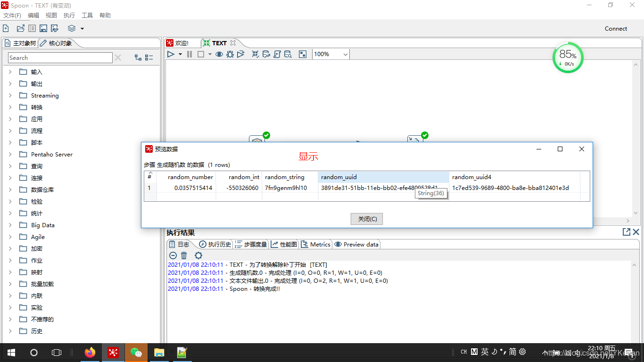The height and width of the screenshot is (362, 644).
Task: Click the Search steps input field
Action: tap(60, 58)
